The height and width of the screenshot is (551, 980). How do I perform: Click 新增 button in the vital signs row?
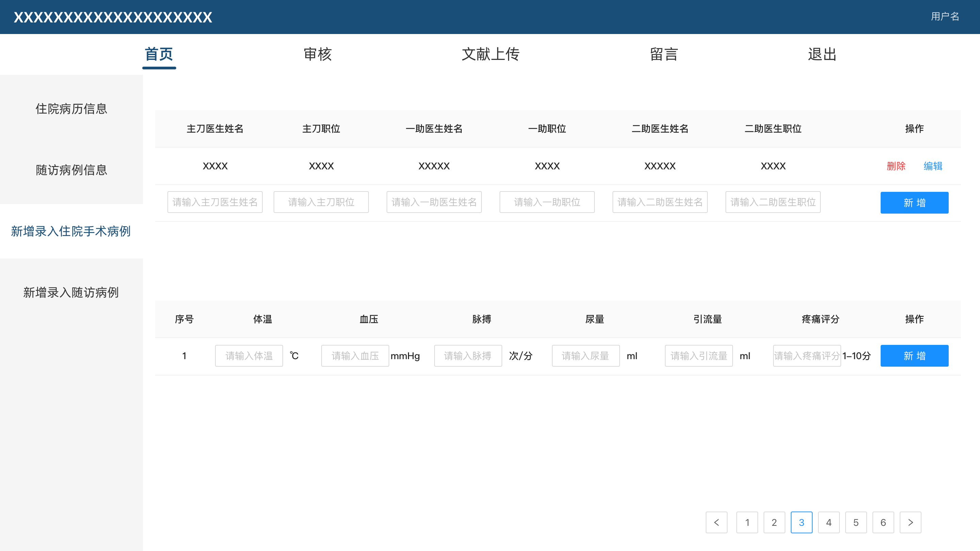click(914, 356)
